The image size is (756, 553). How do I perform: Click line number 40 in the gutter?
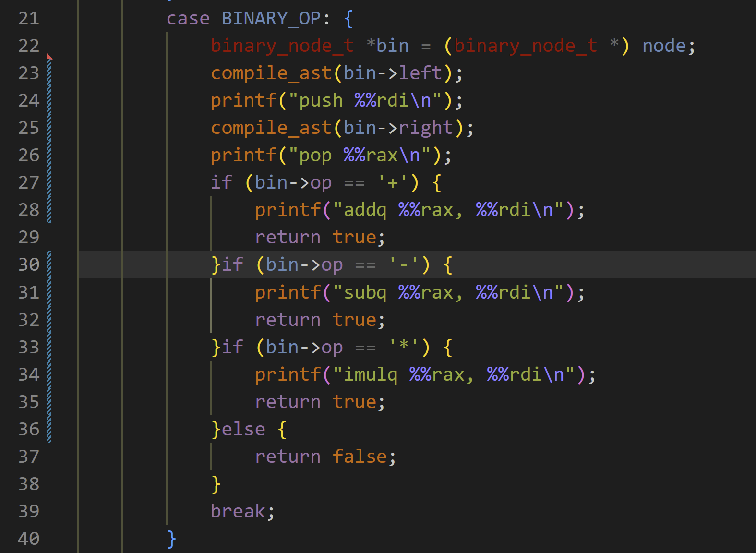tap(29, 539)
